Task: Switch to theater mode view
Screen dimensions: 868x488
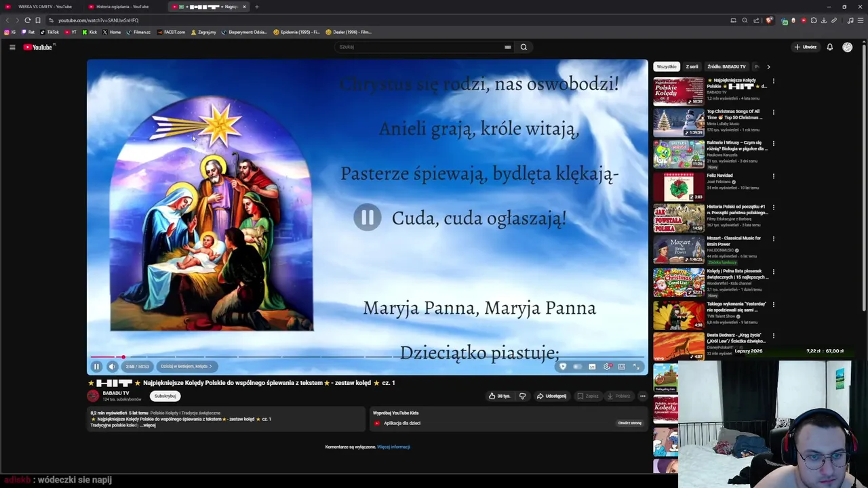Action: [621, 367]
